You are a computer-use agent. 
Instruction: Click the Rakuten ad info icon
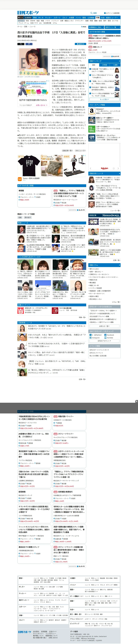tap(113, 168)
